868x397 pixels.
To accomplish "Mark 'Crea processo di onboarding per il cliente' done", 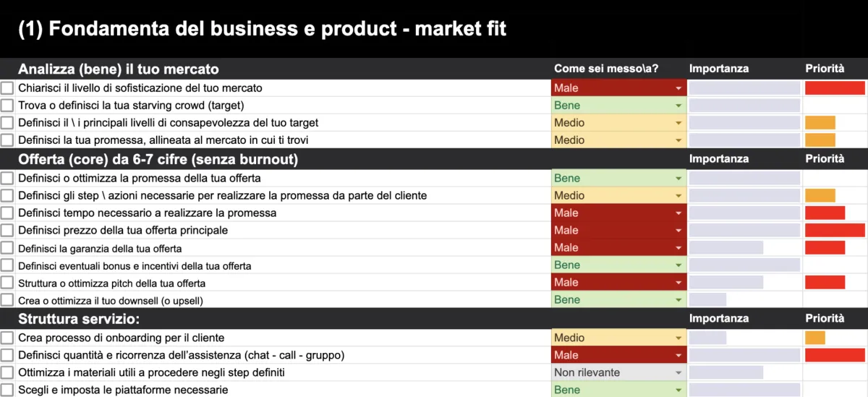I will (x=7, y=338).
